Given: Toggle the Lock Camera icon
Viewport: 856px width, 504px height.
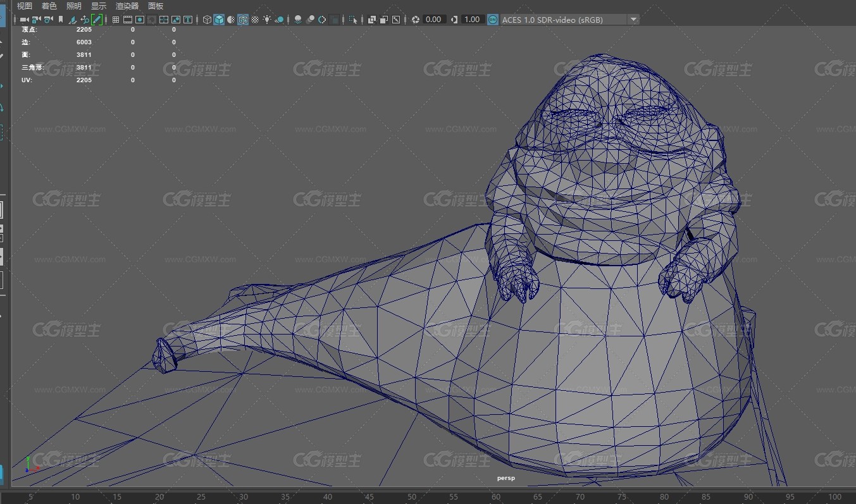Looking at the screenshot, I should click(36, 20).
